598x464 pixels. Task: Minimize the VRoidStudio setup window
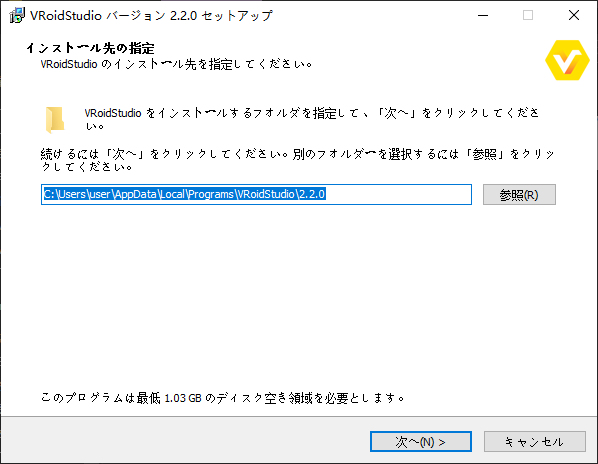click(483, 16)
